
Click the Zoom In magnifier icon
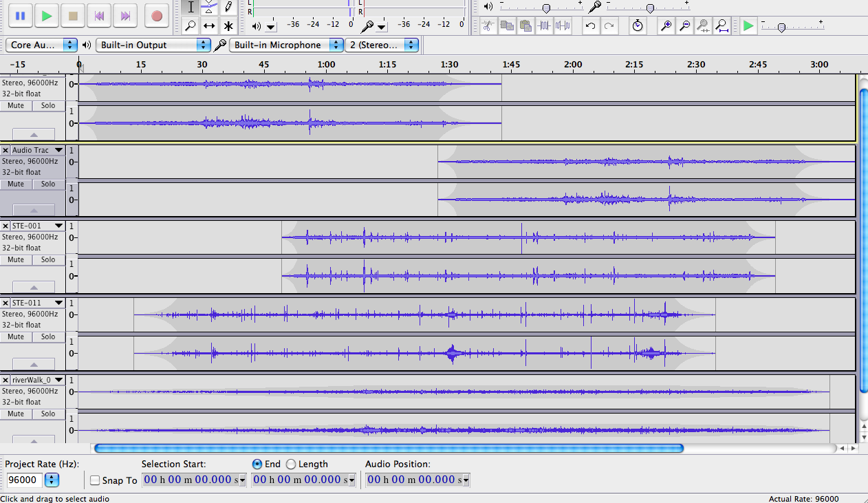[x=666, y=26]
